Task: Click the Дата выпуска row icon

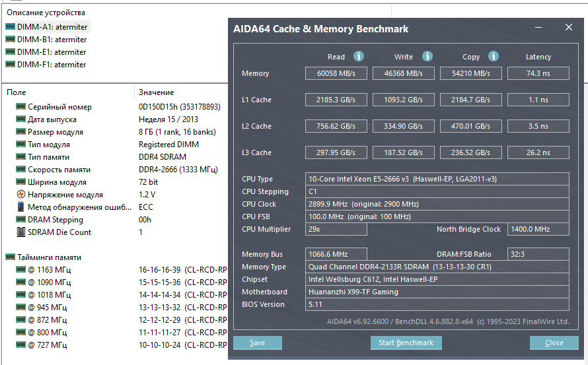Action: [21, 119]
